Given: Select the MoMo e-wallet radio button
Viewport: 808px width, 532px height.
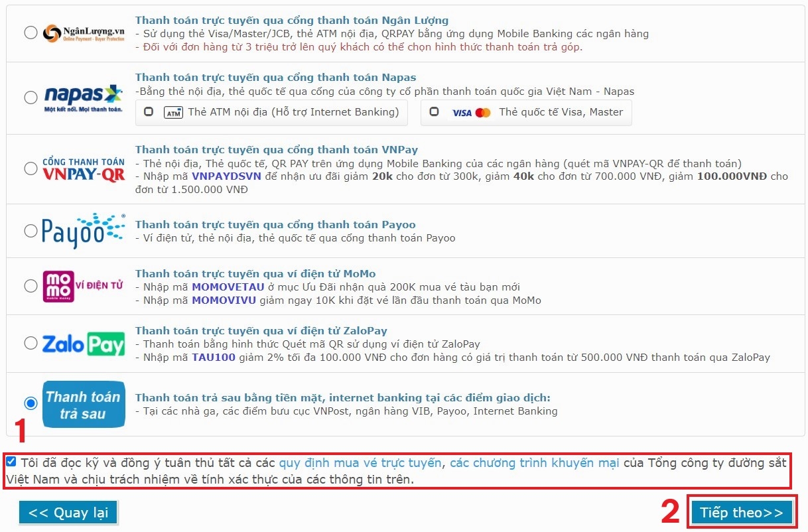Looking at the screenshot, I should pyautogui.click(x=31, y=286).
